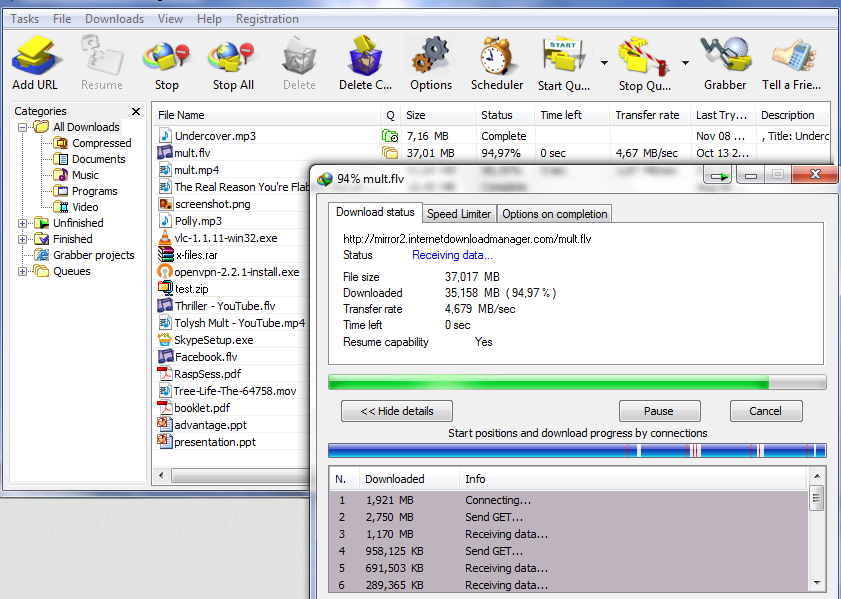This screenshot has height=599, width=841.
Task: Switch to Options on completion tab
Action: [555, 213]
